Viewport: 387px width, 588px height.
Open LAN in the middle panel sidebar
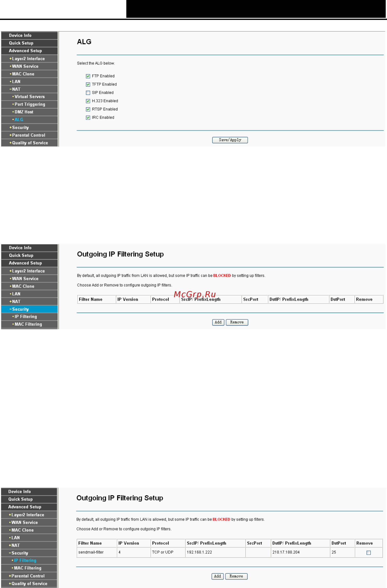(x=29, y=294)
